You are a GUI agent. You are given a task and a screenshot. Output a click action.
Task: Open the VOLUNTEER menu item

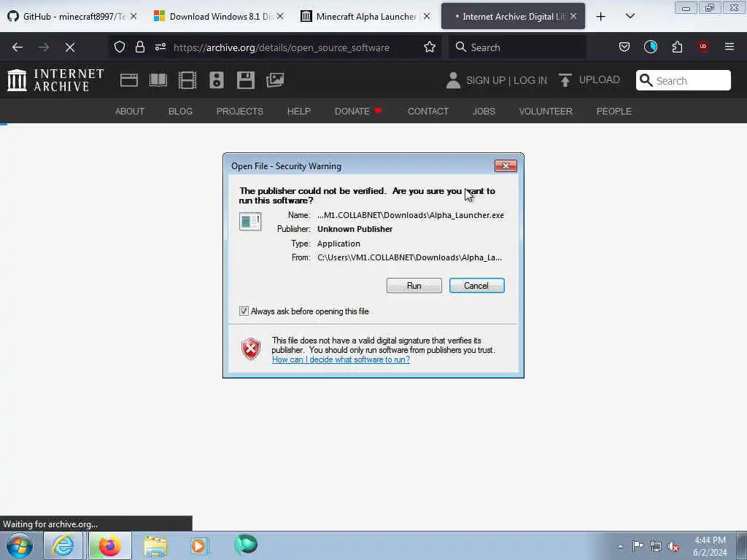(x=546, y=111)
